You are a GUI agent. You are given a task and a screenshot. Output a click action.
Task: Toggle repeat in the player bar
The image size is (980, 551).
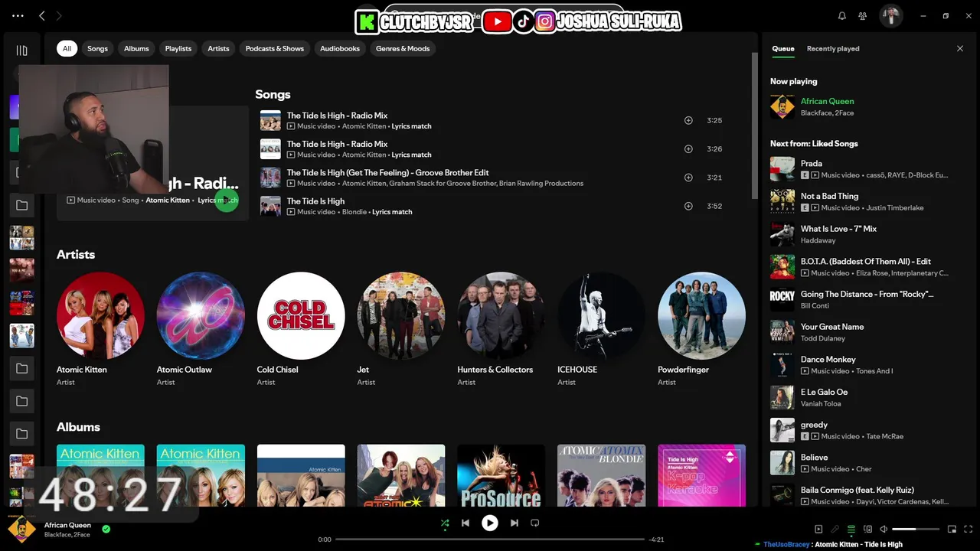coord(535,523)
